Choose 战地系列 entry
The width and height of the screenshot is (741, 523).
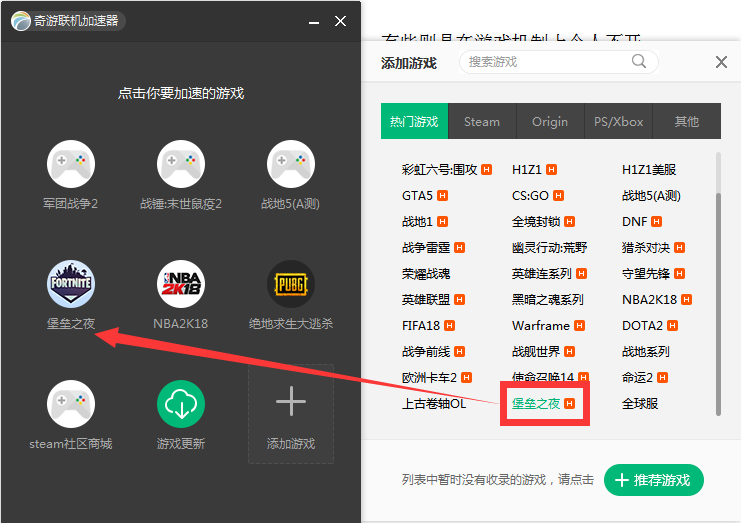coord(646,352)
